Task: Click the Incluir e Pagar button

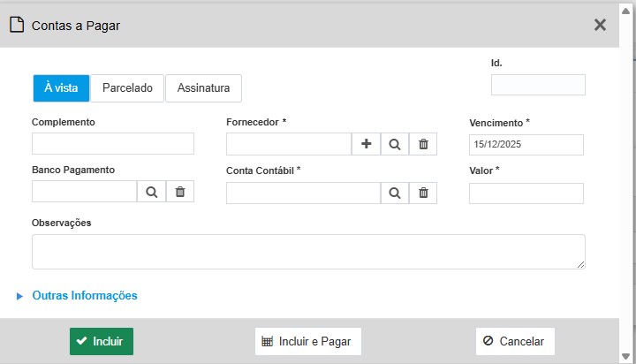Action: pos(308,341)
